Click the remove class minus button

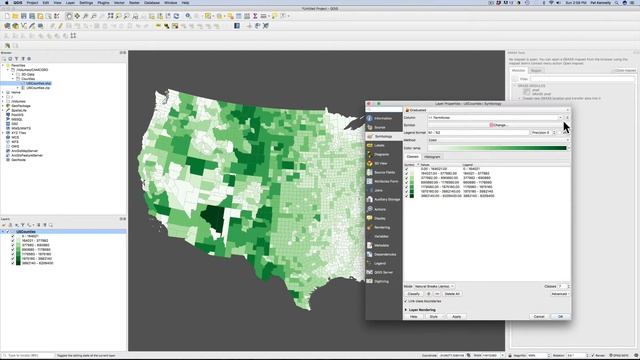(437, 294)
